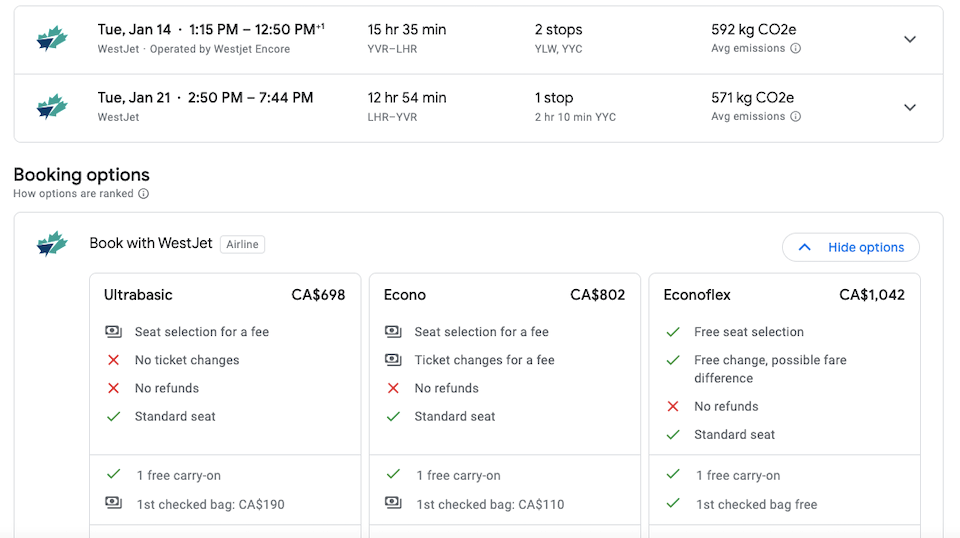The height and width of the screenshot is (538, 960).
Task: Click Econoflex Free change checkmark
Action: (673, 360)
